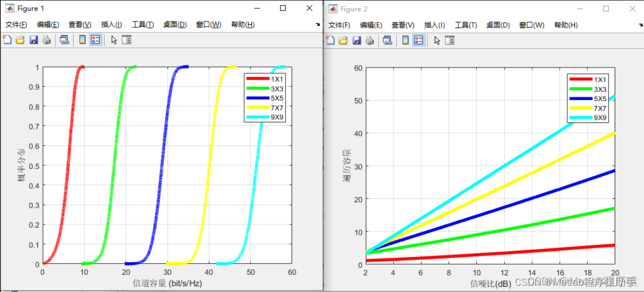
Task: Open 桌面(D) menu in Figure 1
Action: 175,25
